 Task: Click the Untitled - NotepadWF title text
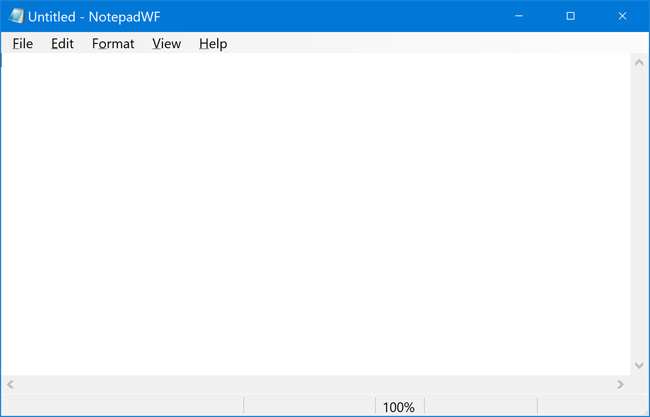94,16
